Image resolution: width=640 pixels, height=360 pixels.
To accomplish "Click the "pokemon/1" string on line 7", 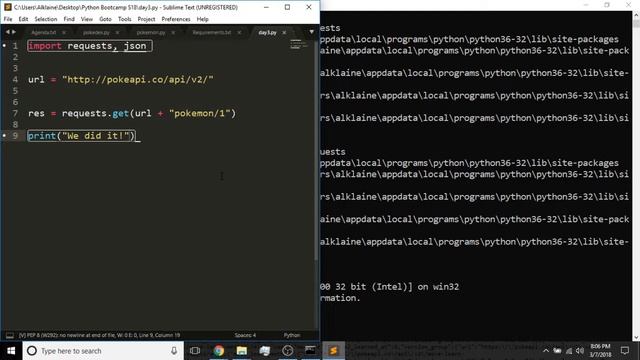I will [200, 113].
